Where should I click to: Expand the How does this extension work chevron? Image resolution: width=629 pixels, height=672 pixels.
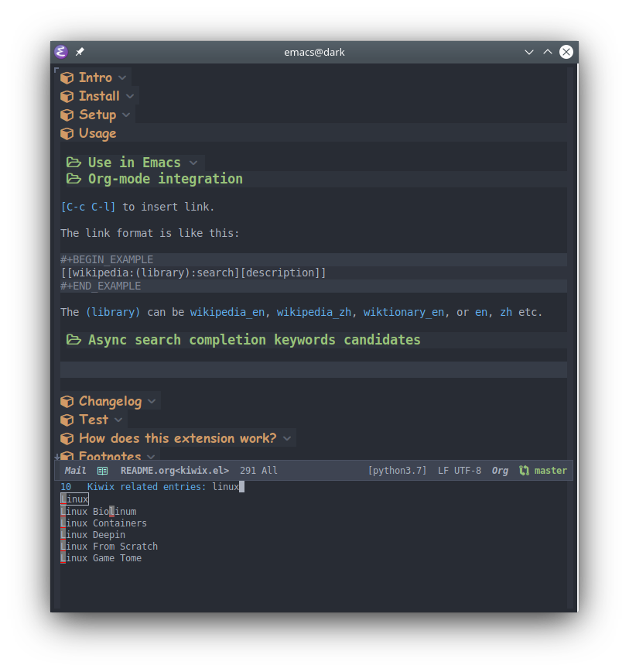(x=287, y=438)
